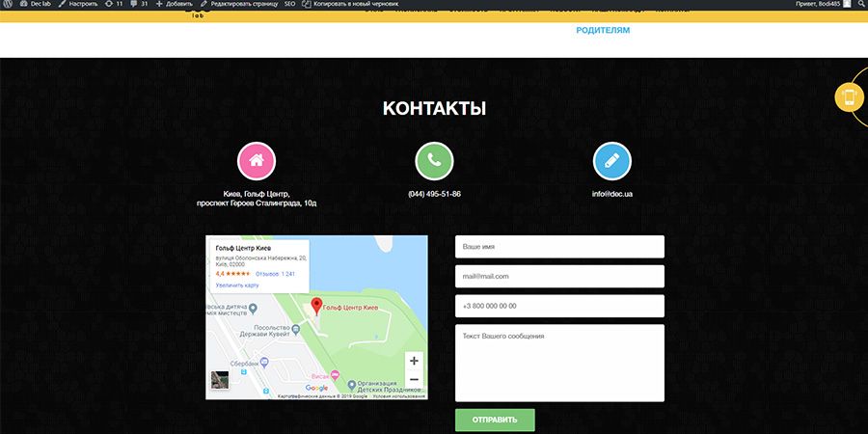Click the red Гольф Центр map pin
The image size is (868, 434).
(x=317, y=307)
